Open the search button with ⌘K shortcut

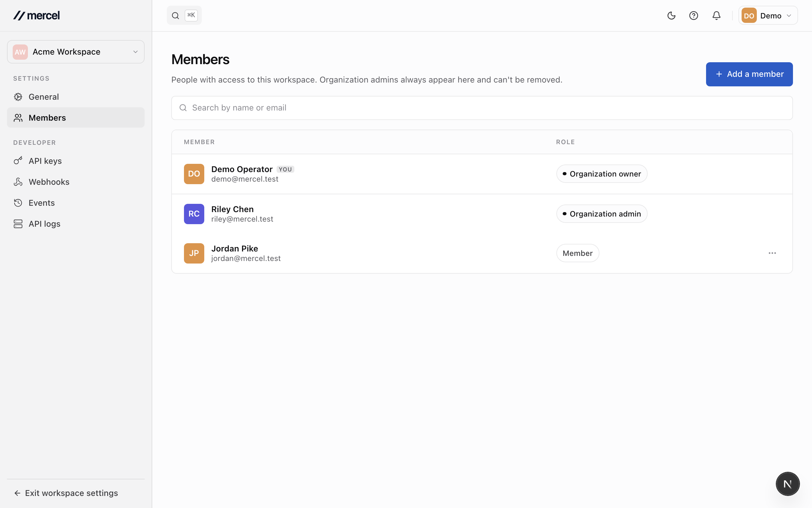[x=184, y=16]
